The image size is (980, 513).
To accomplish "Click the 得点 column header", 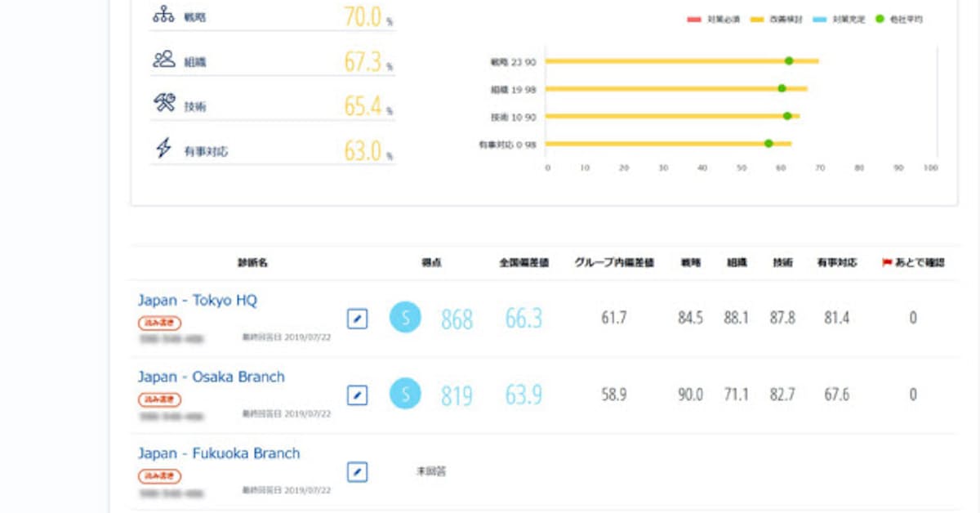I will [431, 263].
